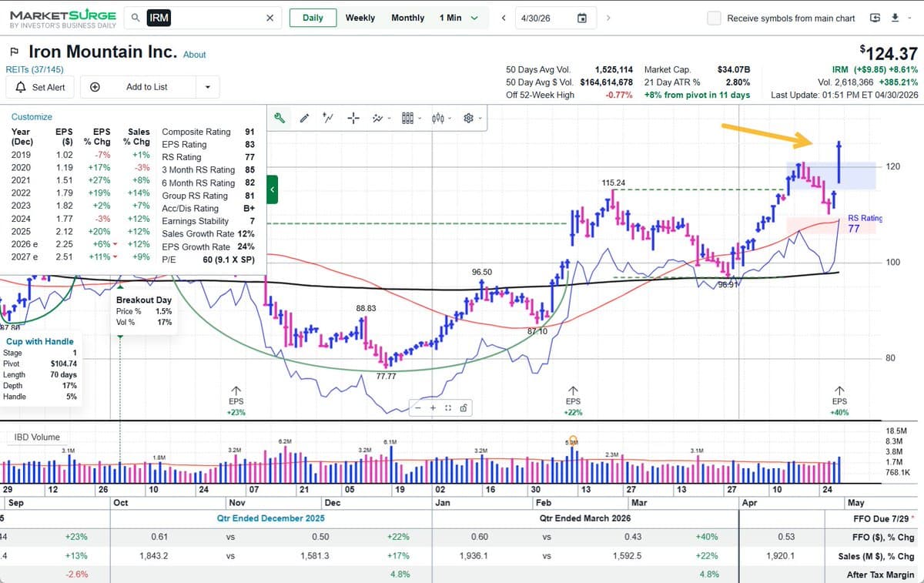924x583 pixels.
Task: Click the fit-to-frame chart control icon
Action: (x=448, y=408)
